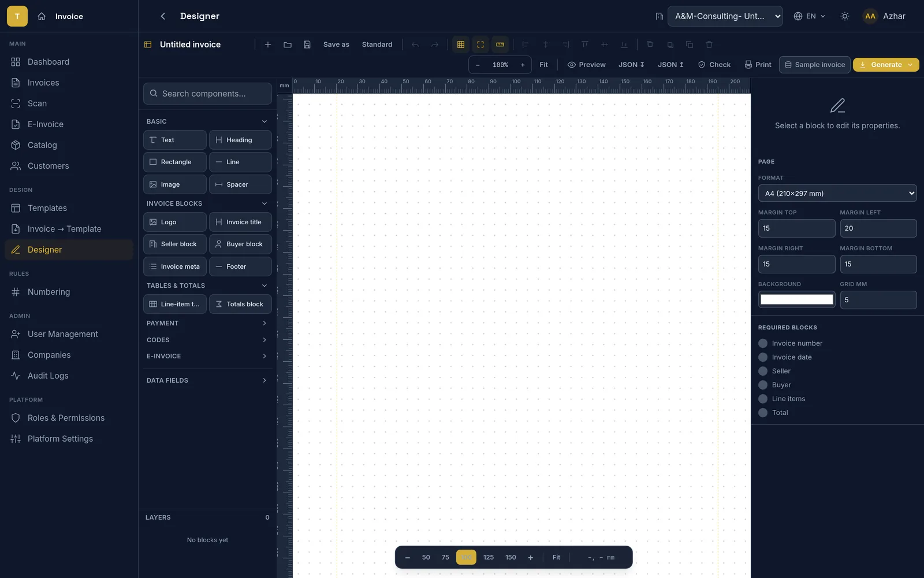Image resolution: width=924 pixels, height=578 pixels.
Task: Open the Scan page
Action: 69,103
